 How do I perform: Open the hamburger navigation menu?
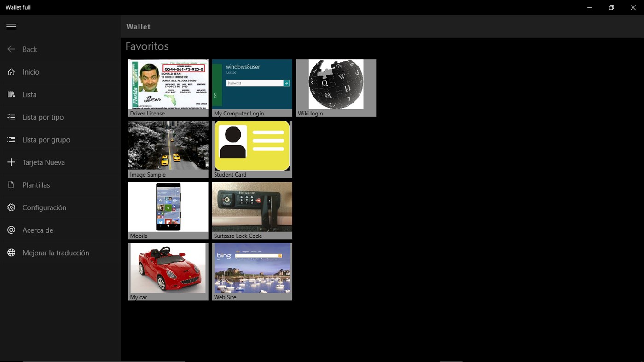11,26
